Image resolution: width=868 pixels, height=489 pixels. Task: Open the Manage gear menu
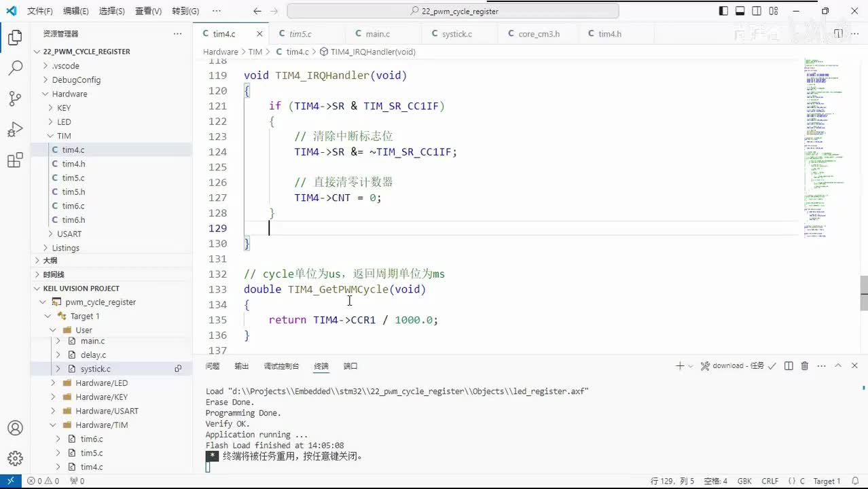pyautogui.click(x=15, y=458)
